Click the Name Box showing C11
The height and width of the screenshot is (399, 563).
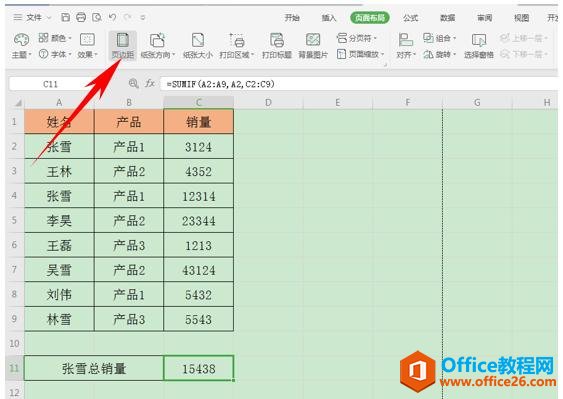coord(50,84)
